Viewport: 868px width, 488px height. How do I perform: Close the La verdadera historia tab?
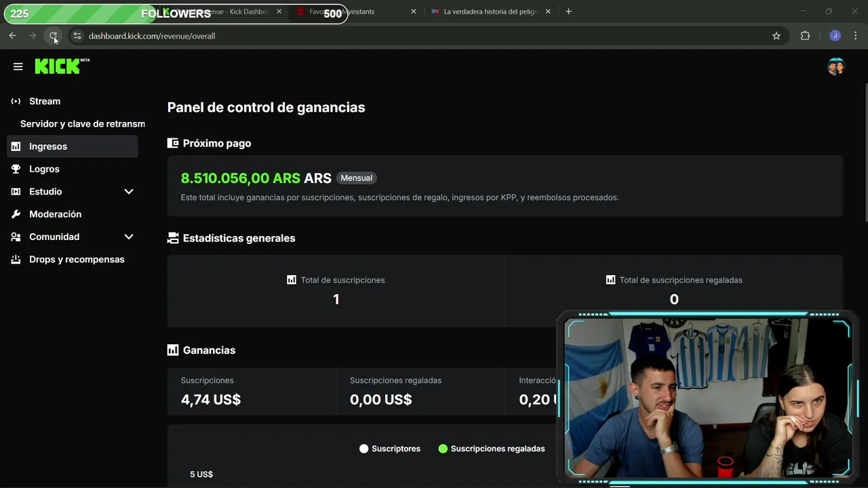click(x=548, y=12)
